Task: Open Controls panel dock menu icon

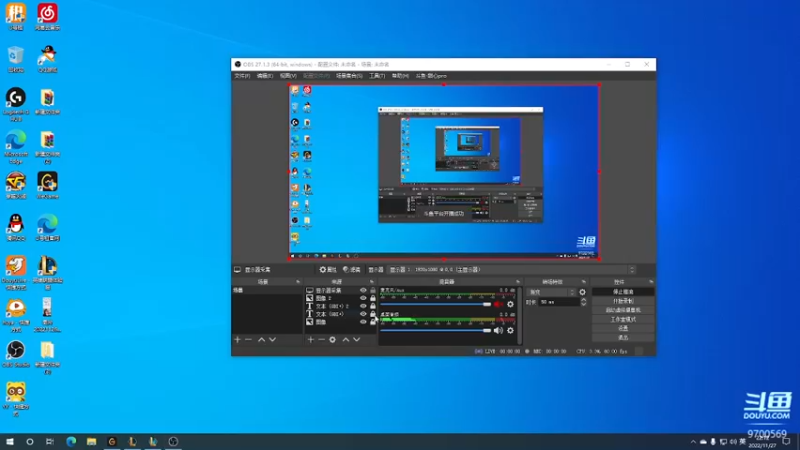Action: pos(651,282)
